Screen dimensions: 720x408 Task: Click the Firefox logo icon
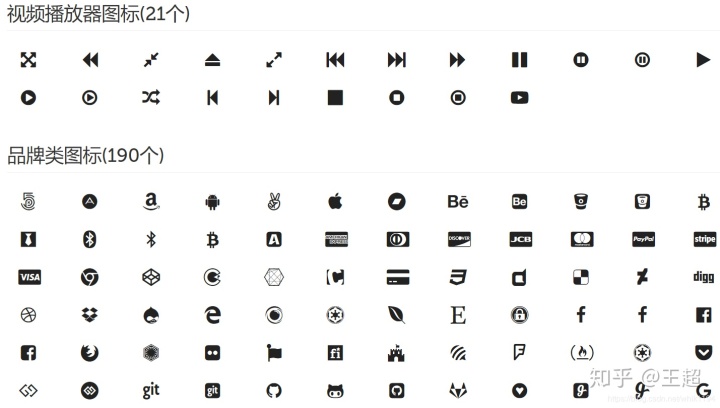coord(90,352)
